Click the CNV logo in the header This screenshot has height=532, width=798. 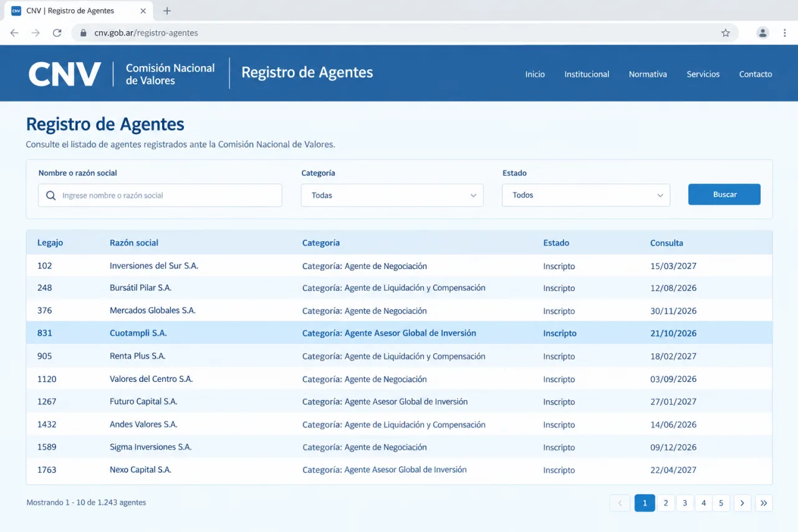[65, 74]
